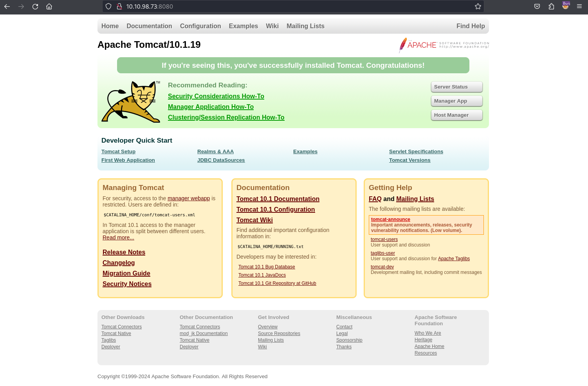The width and height of the screenshot is (588, 386).
Task: Click the Server Status button
Action: point(457,87)
